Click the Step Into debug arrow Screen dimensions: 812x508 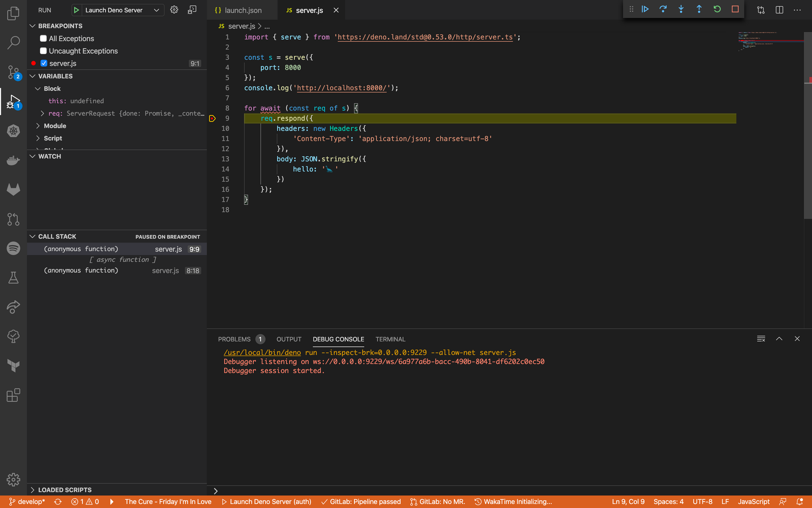pyautogui.click(x=681, y=9)
